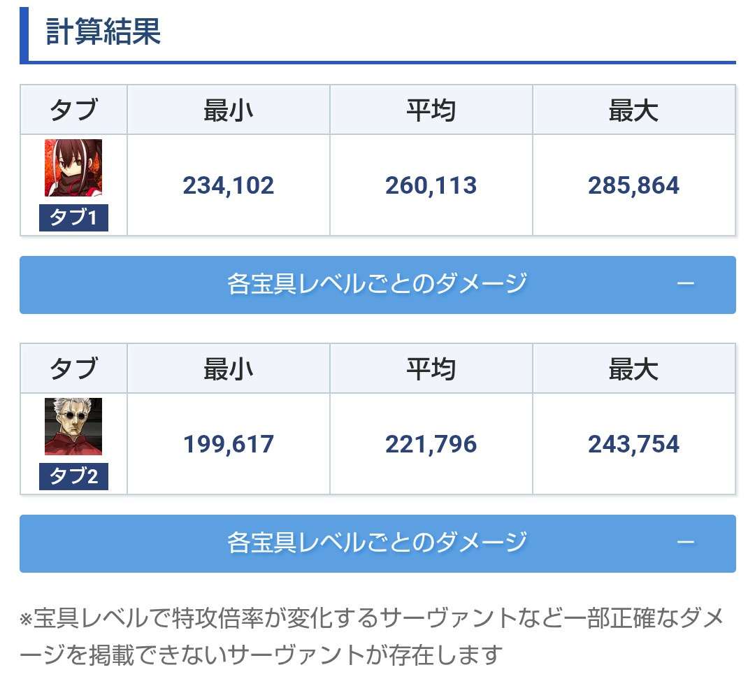Viewport: 755px width, 700px height.
Task: Select the タブ1 badge label
Action: click(73, 218)
